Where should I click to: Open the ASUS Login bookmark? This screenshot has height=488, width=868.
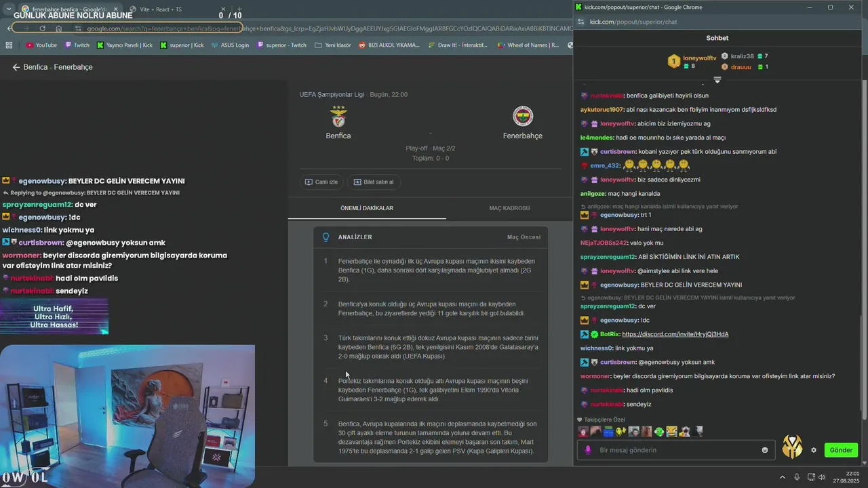[x=229, y=45]
